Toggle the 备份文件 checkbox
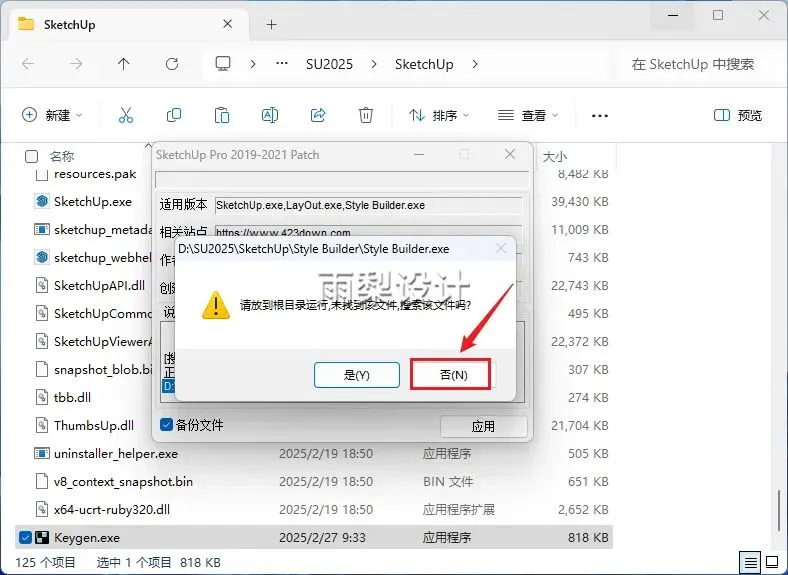The width and height of the screenshot is (788, 575). point(166,425)
